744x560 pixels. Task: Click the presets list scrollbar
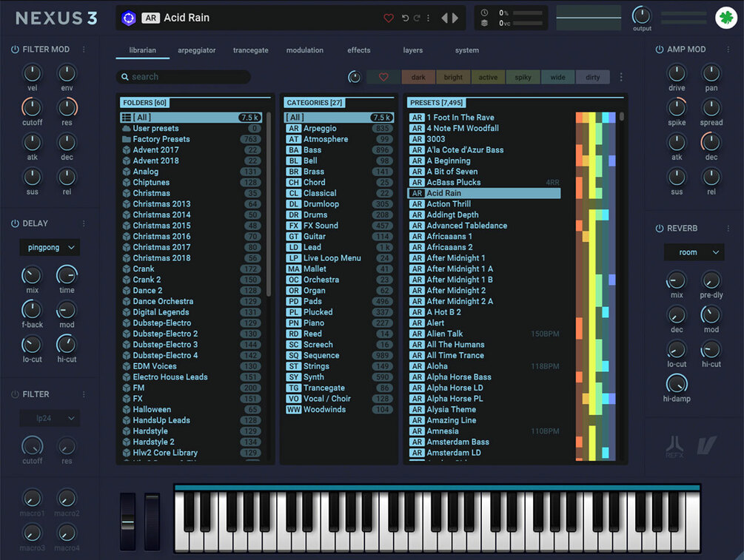(x=622, y=117)
